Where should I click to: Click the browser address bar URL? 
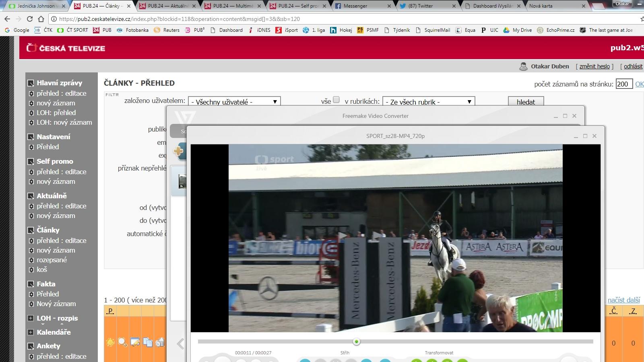pos(180,19)
